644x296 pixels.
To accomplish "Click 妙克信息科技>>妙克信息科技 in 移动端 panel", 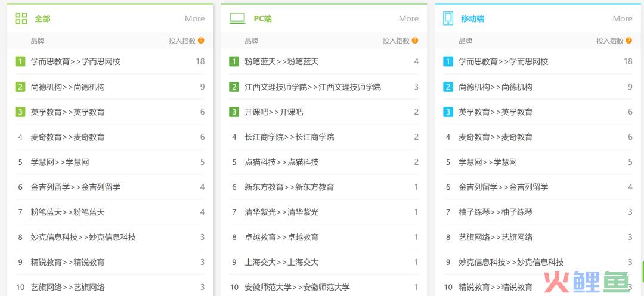I will point(512,263).
